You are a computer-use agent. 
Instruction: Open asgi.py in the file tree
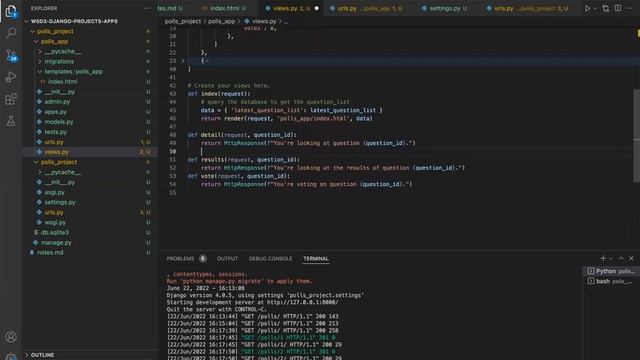point(54,192)
